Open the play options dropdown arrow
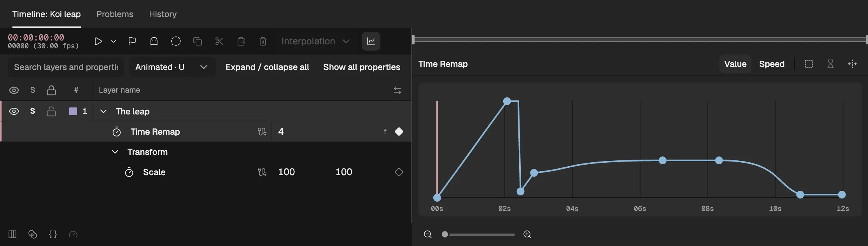This screenshot has height=246, width=868. coord(114,41)
